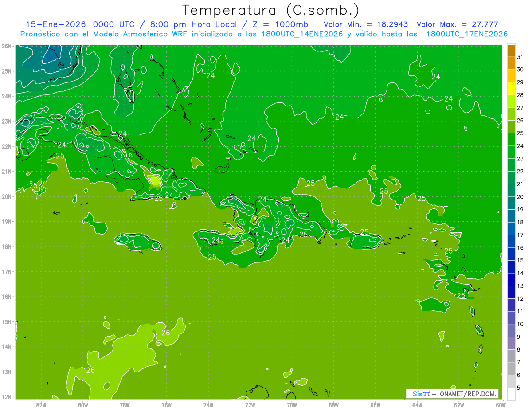Click legend swatch between 25 and 26

[x=511, y=127]
